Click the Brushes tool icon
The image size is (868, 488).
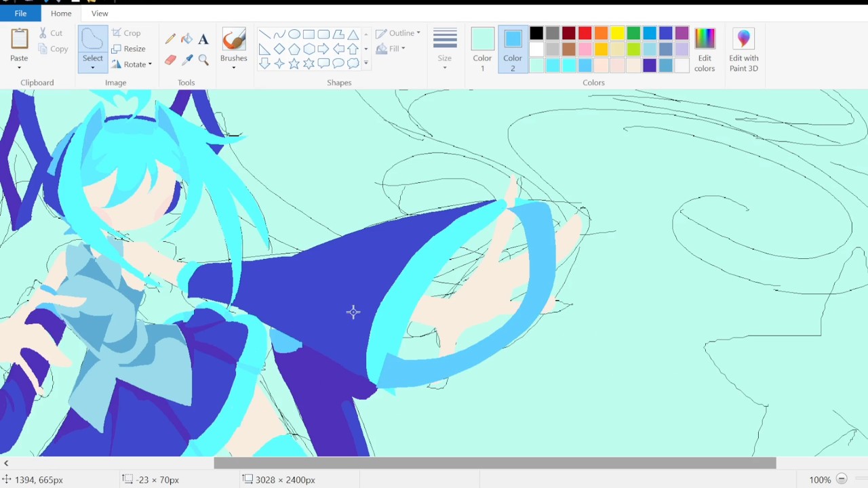(x=233, y=40)
